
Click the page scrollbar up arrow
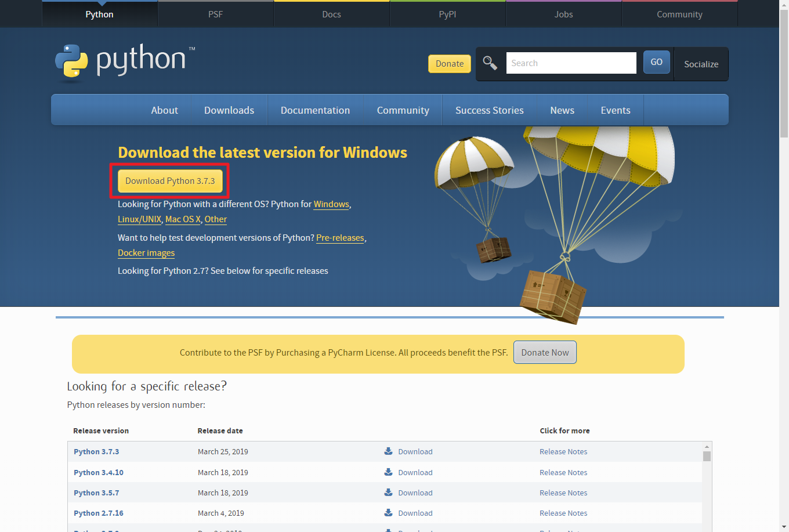[x=784, y=5]
